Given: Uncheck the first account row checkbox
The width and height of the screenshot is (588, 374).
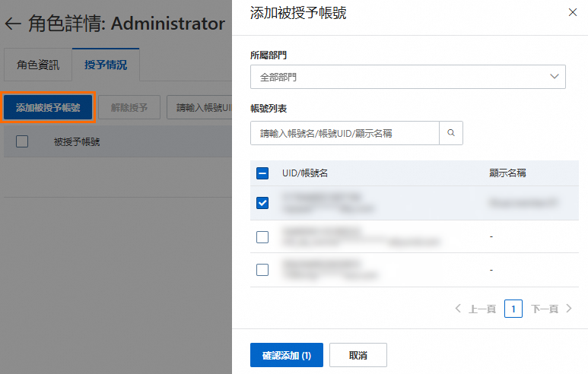Looking at the screenshot, I should tap(262, 203).
